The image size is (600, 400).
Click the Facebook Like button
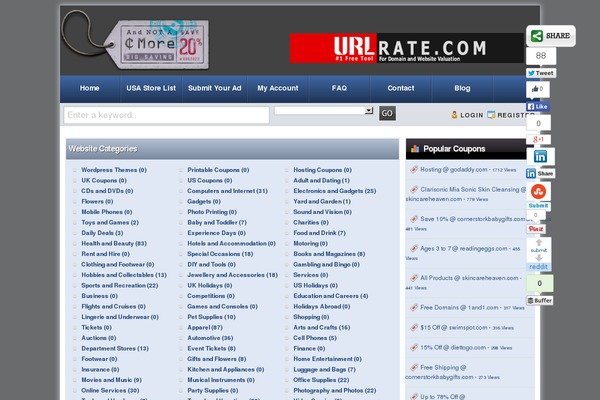538,106
